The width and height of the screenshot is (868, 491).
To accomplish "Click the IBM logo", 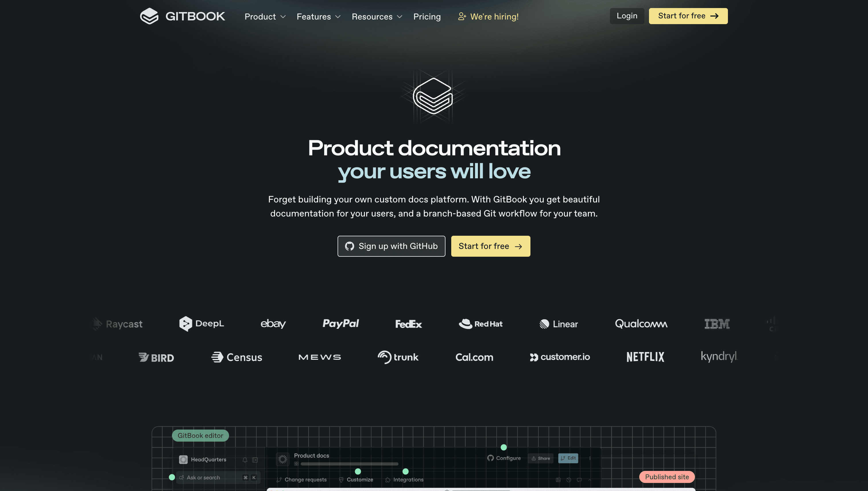I will pyautogui.click(x=717, y=324).
